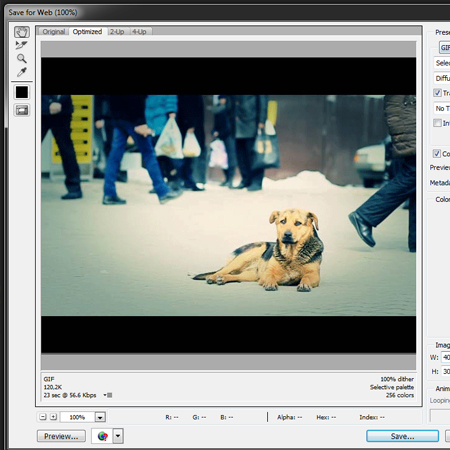
Task: Select the Zoom tool
Action: click(22, 59)
